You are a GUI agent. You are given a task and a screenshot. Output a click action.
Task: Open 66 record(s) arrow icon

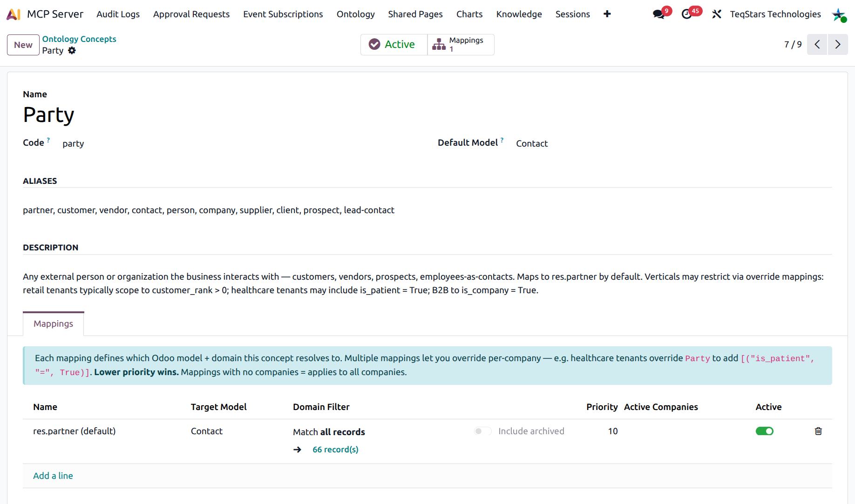[x=297, y=450]
